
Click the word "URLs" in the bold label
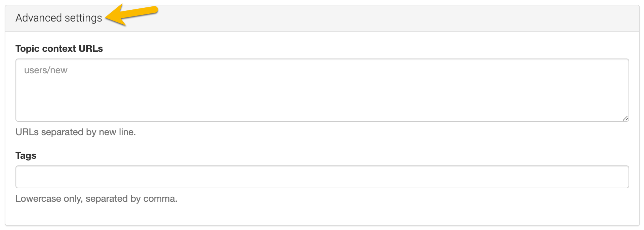click(x=91, y=49)
